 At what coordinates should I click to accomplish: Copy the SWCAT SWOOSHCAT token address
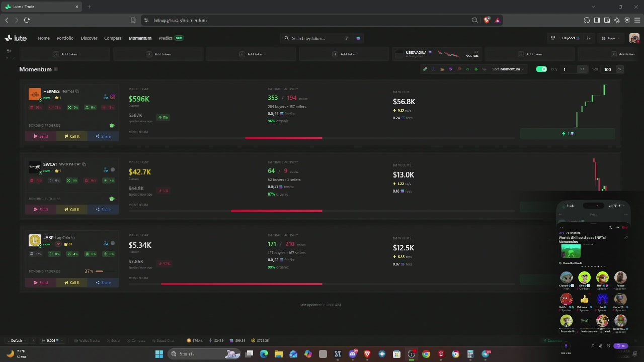tap(84, 164)
